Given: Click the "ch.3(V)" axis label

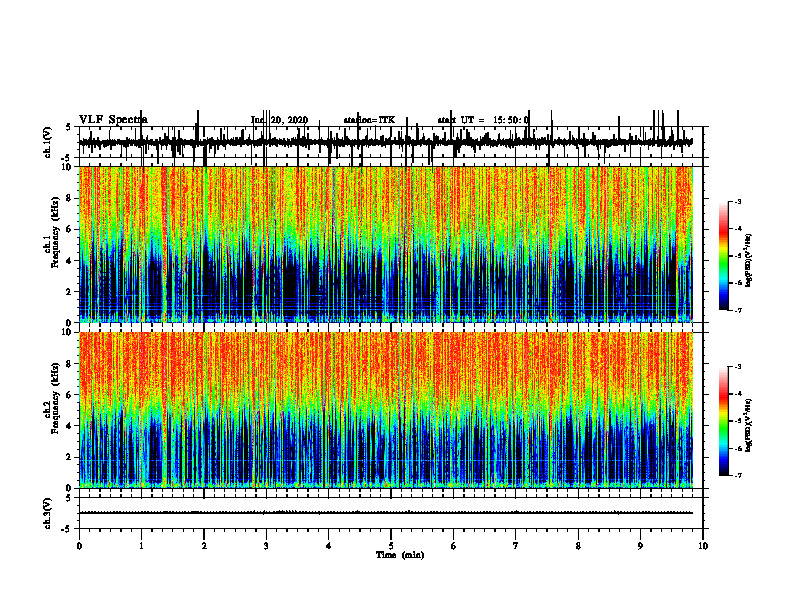Looking at the screenshot, I should (x=47, y=513).
